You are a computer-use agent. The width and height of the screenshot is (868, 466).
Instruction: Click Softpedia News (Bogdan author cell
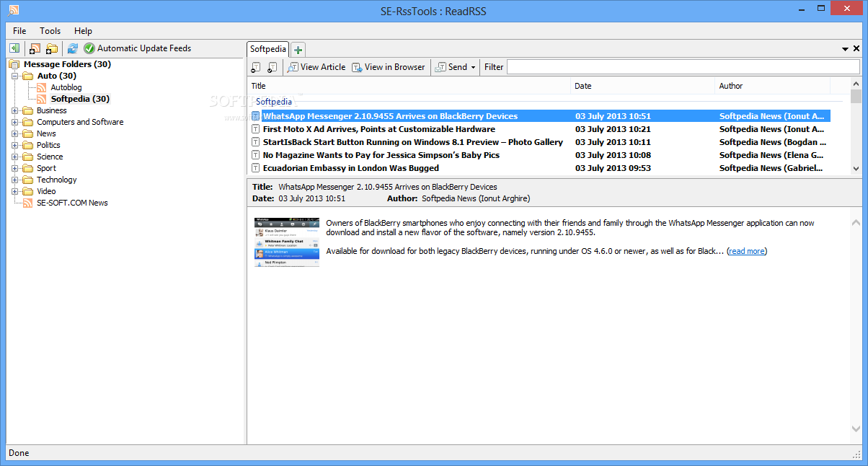coord(771,142)
